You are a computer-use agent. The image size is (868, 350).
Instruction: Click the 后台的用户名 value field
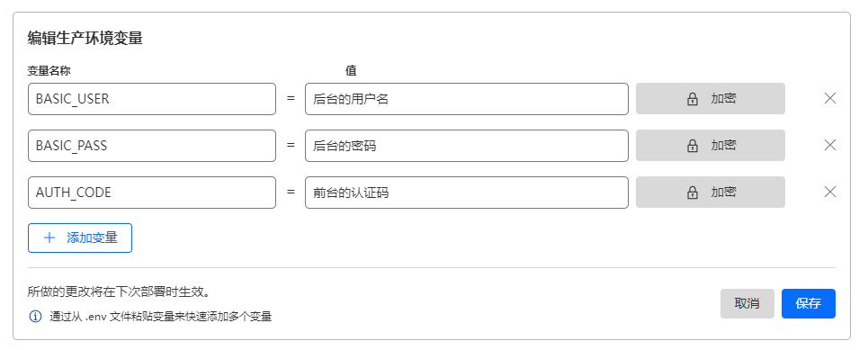[x=467, y=99]
